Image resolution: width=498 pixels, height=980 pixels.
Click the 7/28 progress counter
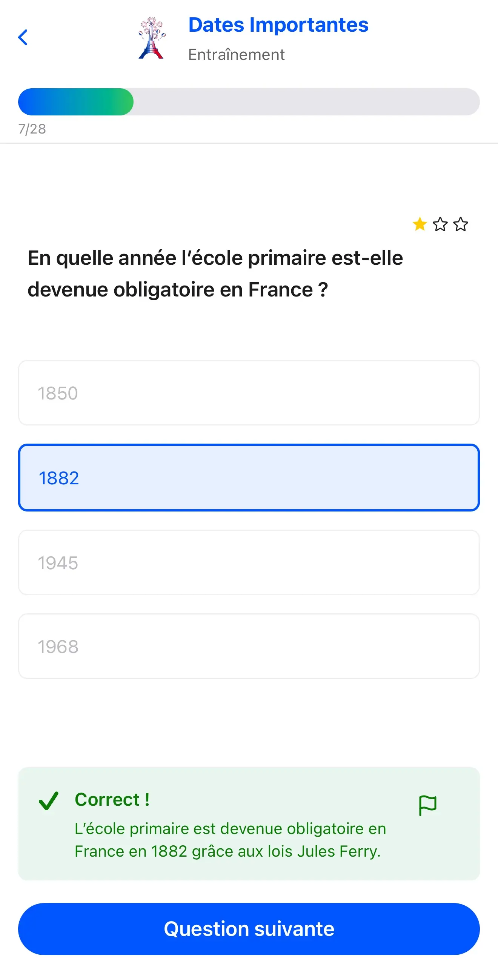pyautogui.click(x=32, y=129)
